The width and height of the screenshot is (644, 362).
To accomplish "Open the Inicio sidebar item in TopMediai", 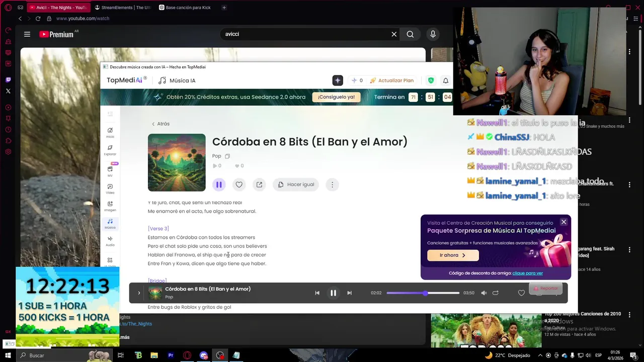I will click(110, 133).
